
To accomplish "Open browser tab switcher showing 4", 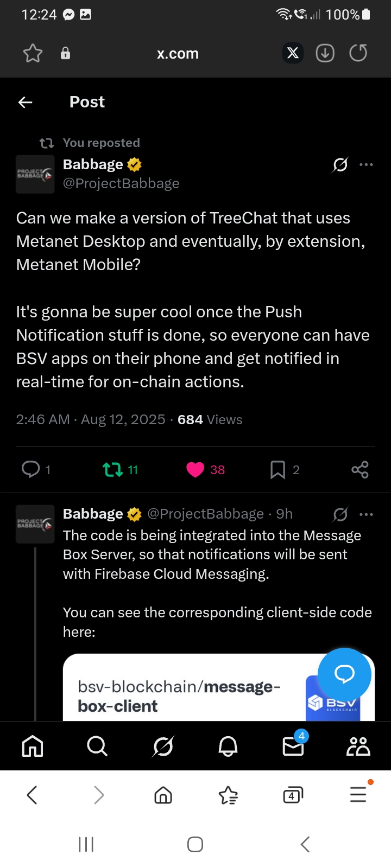I will pos(293,795).
